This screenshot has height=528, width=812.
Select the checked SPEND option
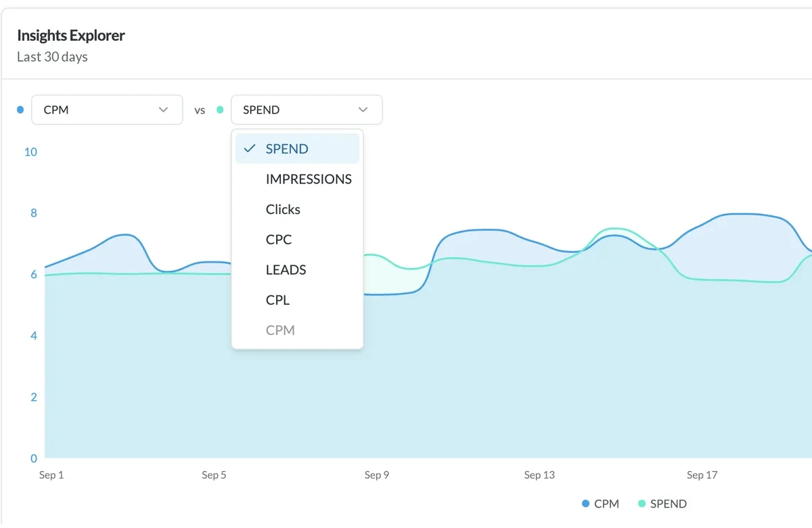(297, 149)
